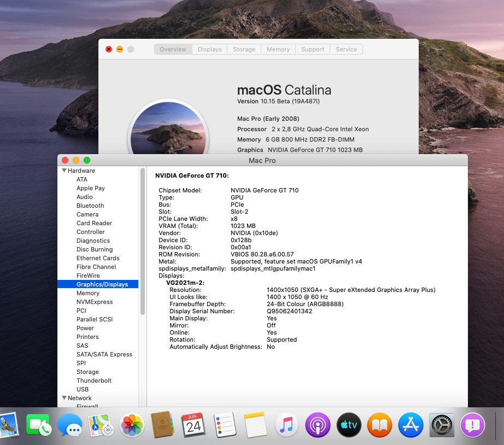Select Parallel SCSI in the sidebar
Viewport: 504px width, 445px height.
pos(95,319)
